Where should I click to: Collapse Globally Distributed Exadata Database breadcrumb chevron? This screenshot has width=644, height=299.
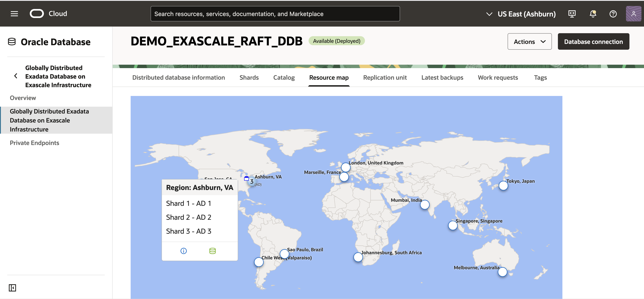pyautogui.click(x=15, y=76)
